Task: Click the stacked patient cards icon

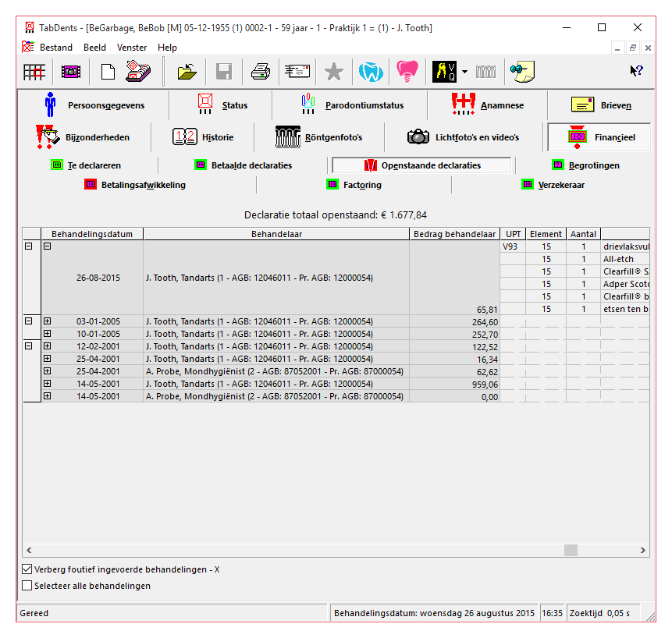Action: pyautogui.click(x=138, y=71)
